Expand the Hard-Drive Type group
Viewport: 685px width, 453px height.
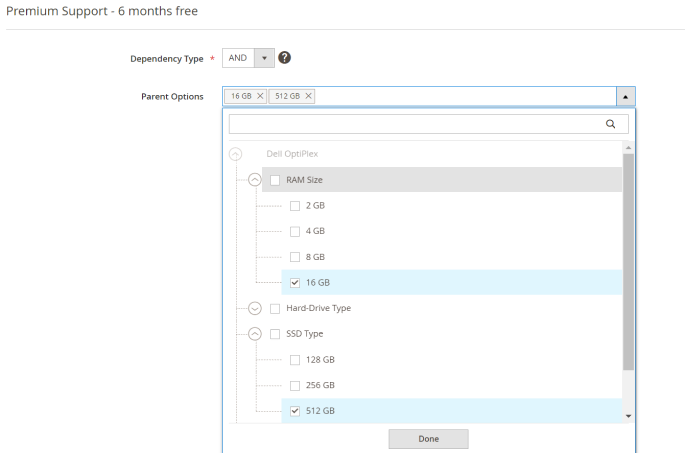tap(255, 308)
